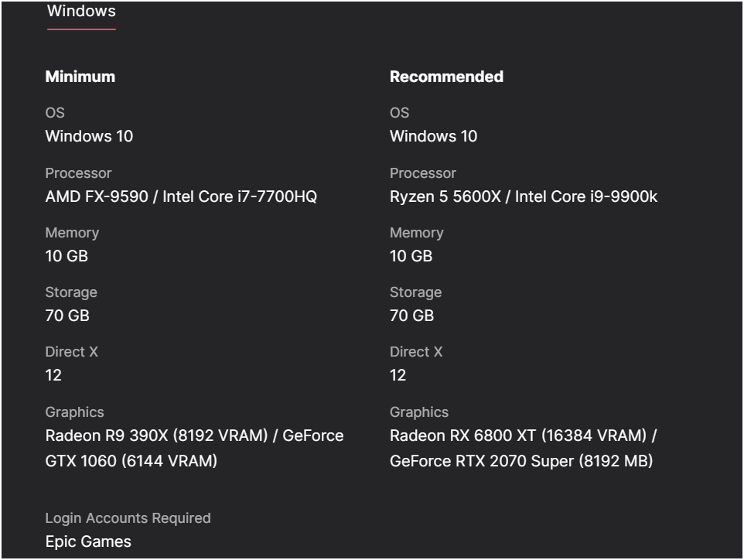744x560 pixels.
Task: Click the Recommended heading
Action: [x=446, y=77]
